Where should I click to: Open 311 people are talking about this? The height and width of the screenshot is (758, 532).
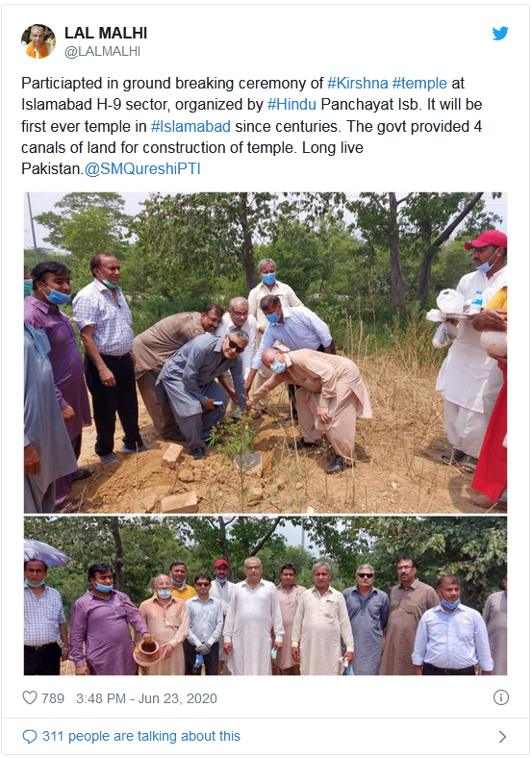(x=141, y=736)
